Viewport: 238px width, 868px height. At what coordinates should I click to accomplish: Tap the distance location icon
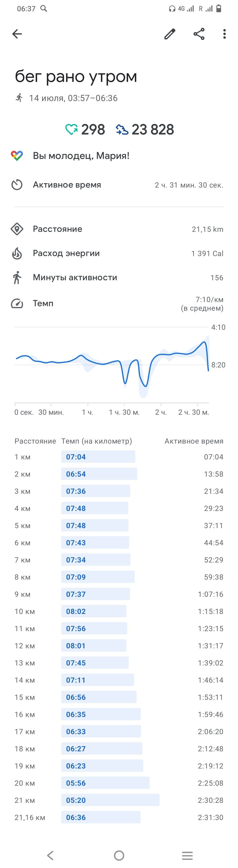click(17, 229)
